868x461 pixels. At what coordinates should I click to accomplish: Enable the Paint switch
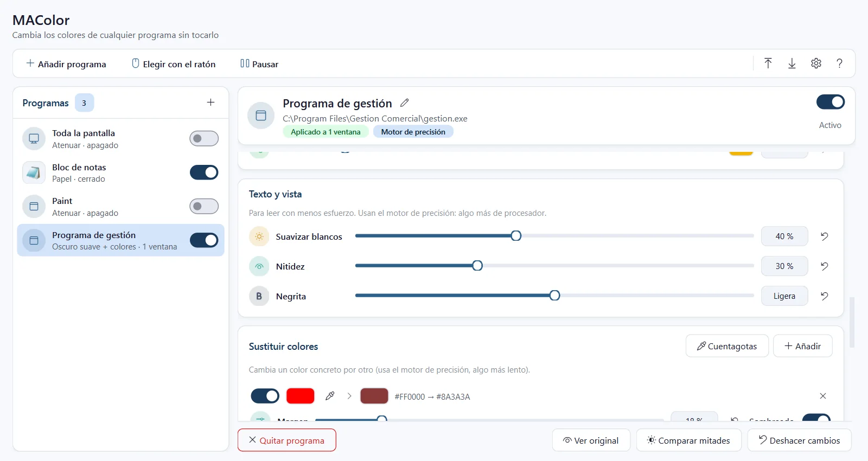tap(204, 206)
